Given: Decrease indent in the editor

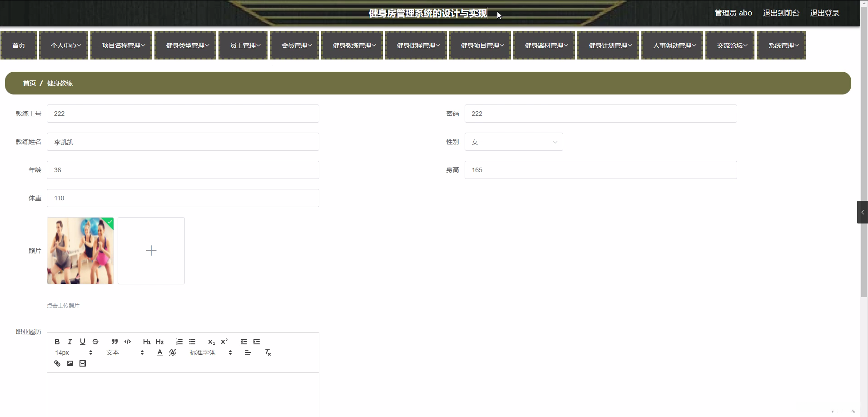Looking at the screenshot, I should point(244,342).
